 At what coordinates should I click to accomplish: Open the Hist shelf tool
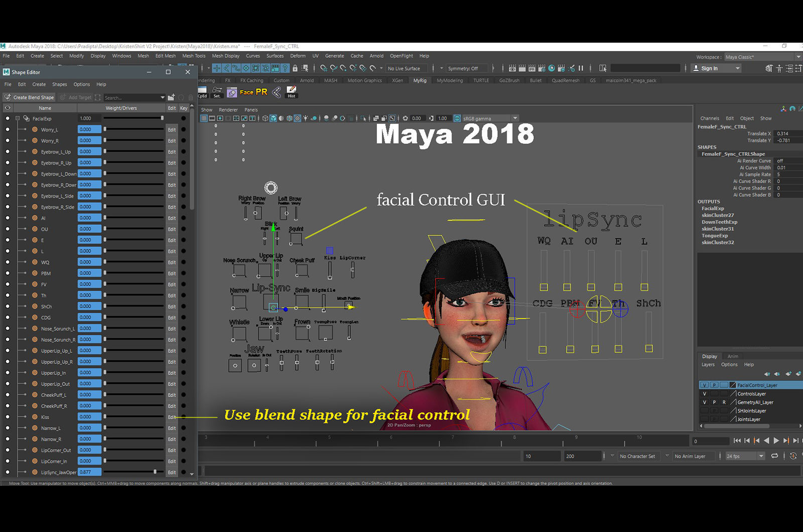coord(291,92)
